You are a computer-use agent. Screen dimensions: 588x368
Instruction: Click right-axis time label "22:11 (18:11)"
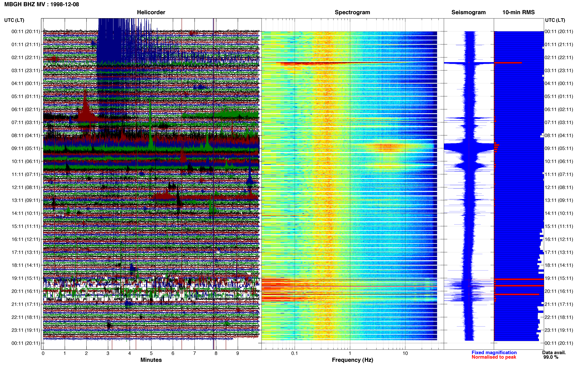(x=559, y=317)
